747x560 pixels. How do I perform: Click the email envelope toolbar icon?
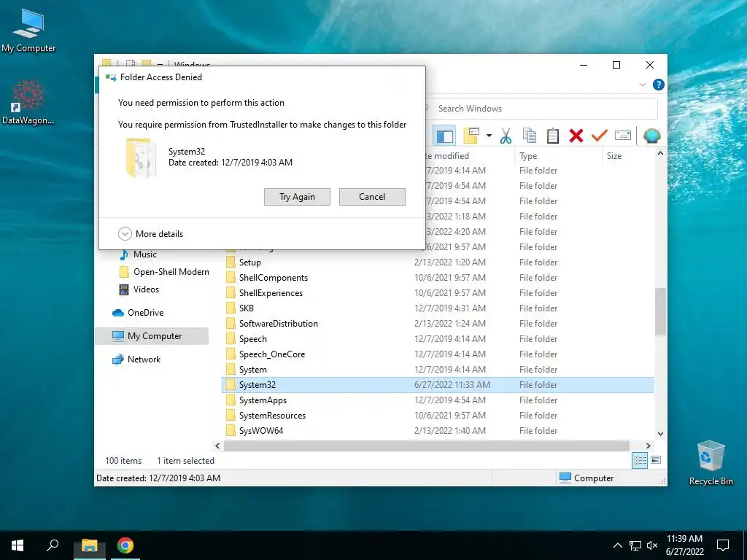[x=623, y=136]
